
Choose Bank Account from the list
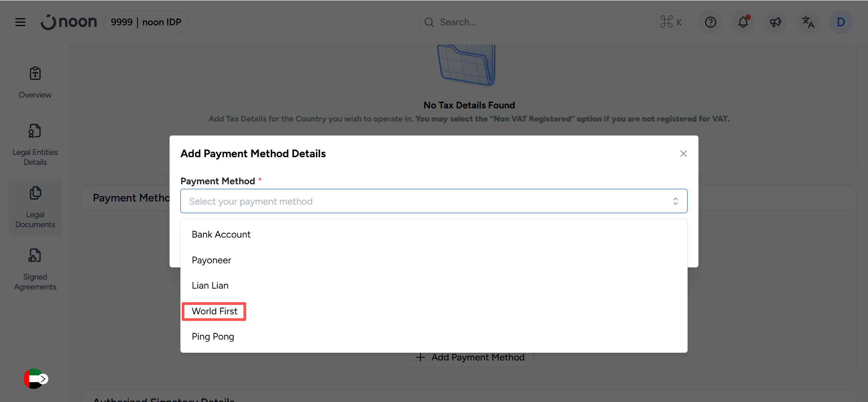point(221,234)
